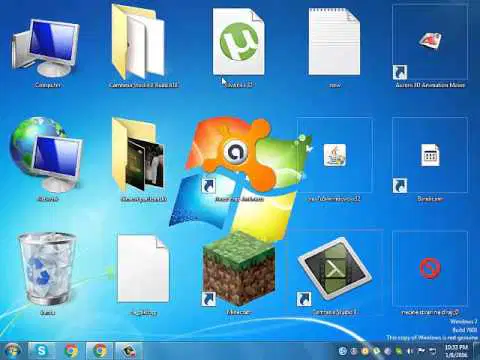Click the Show desktop strip at taskbar end

[x=476, y=351]
